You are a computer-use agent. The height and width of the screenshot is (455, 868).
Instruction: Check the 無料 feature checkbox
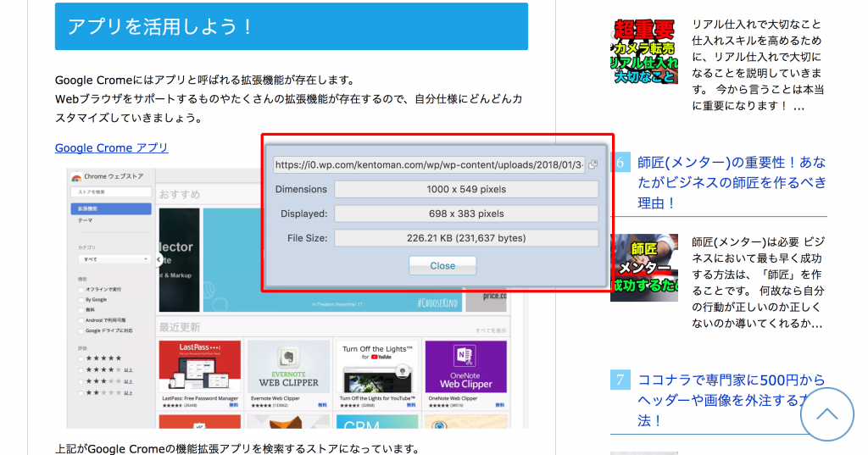point(81,310)
